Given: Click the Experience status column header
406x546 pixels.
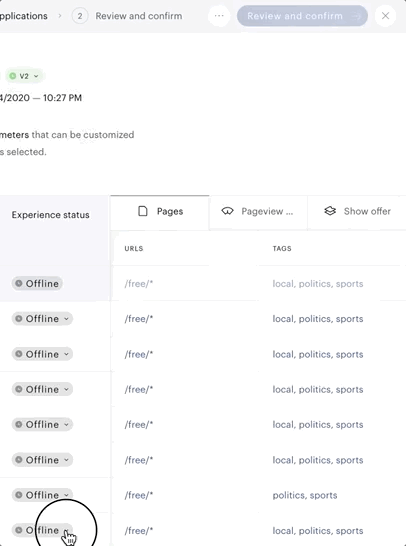Looking at the screenshot, I should click(x=50, y=215).
